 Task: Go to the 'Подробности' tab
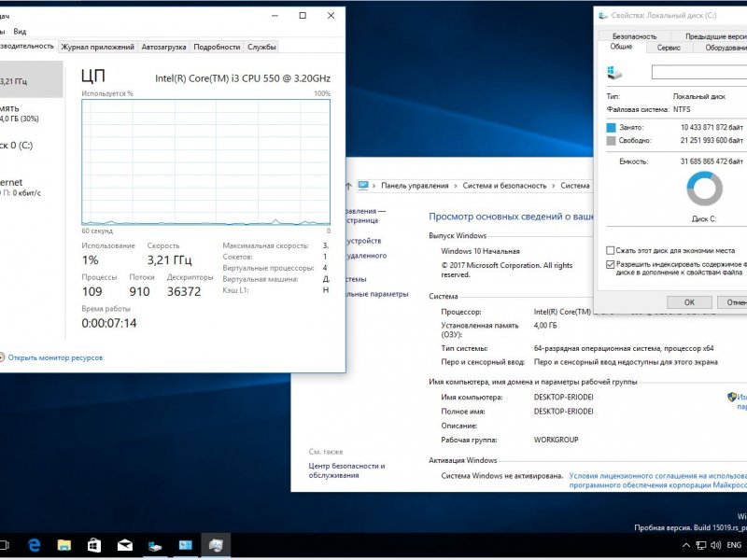pyautogui.click(x=217, y=47)
